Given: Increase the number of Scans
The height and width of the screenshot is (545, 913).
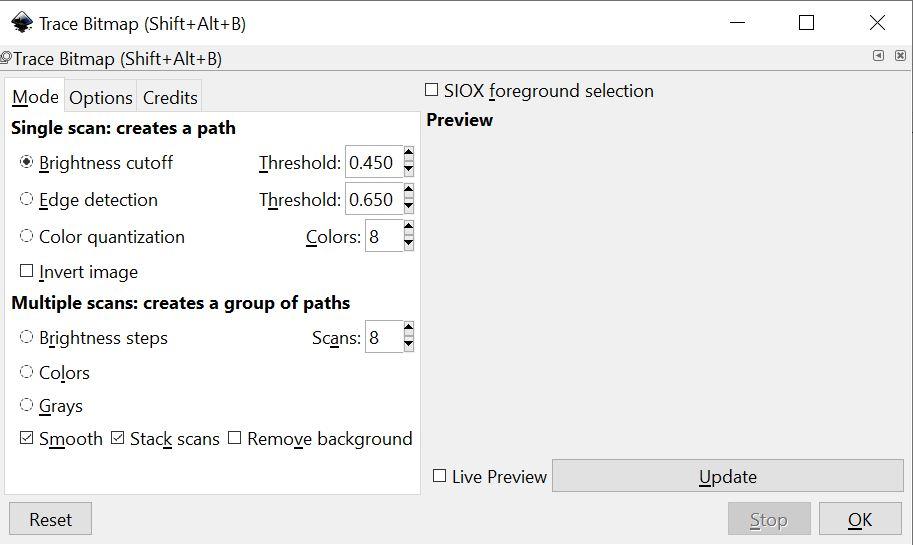Looking at the screenshot, I should [409, 330].
